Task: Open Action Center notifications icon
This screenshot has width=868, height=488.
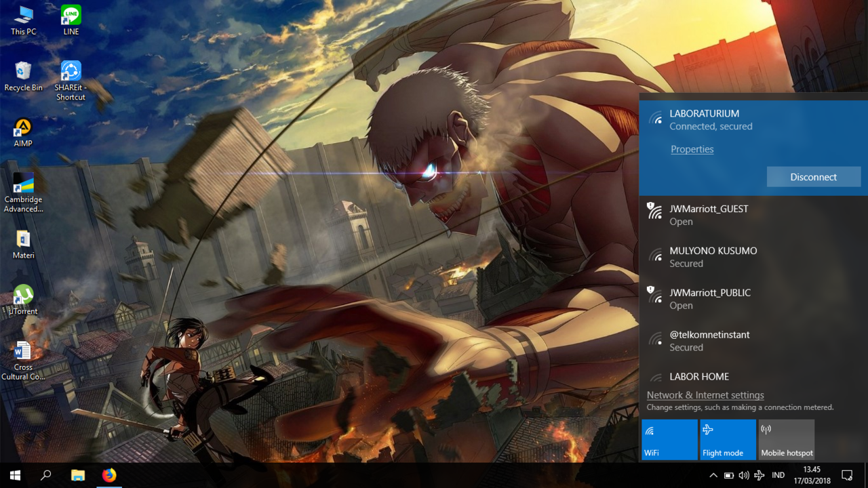Action: (847, 475)
